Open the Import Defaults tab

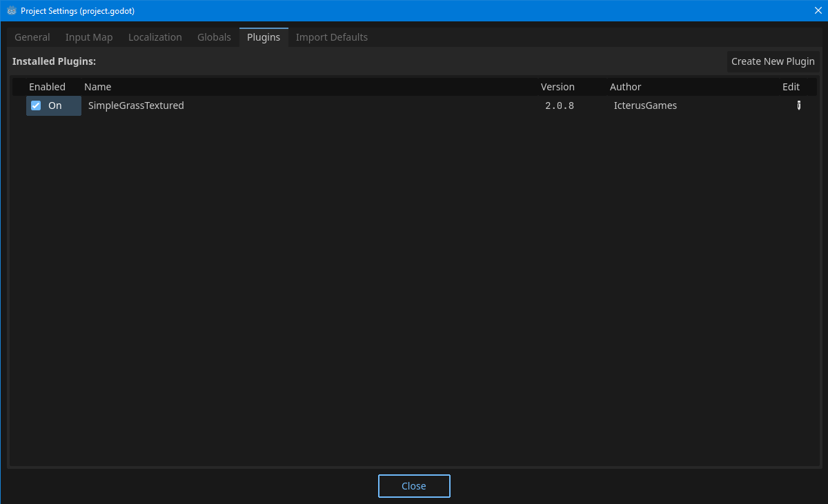(332, 37)
